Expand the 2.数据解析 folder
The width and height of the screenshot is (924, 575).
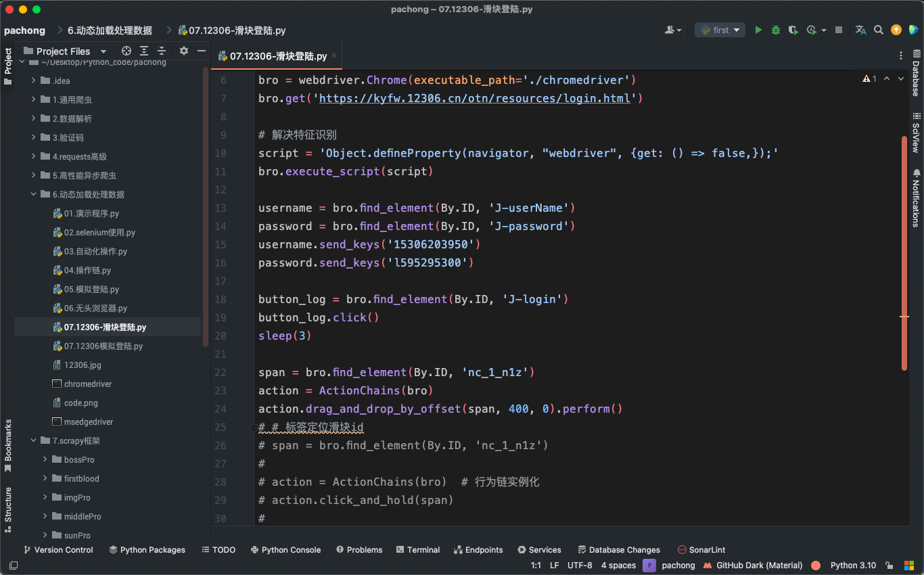click(x=34, y=118)
